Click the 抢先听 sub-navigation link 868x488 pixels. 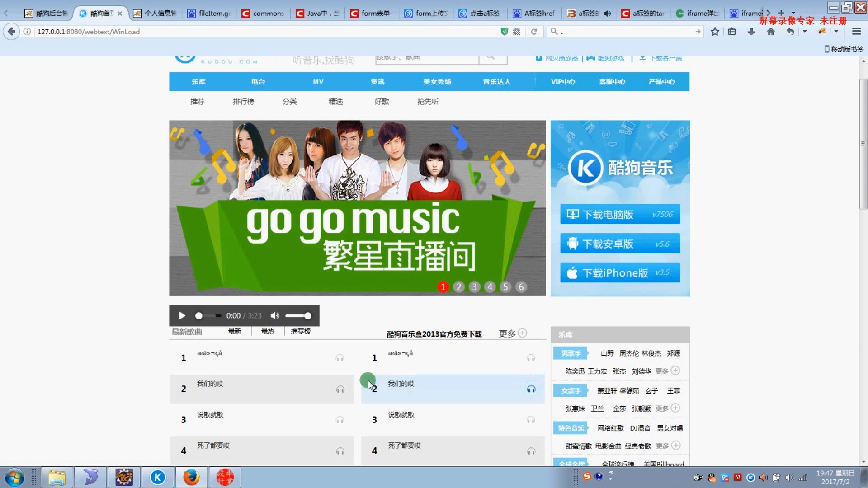click(428, 102)
